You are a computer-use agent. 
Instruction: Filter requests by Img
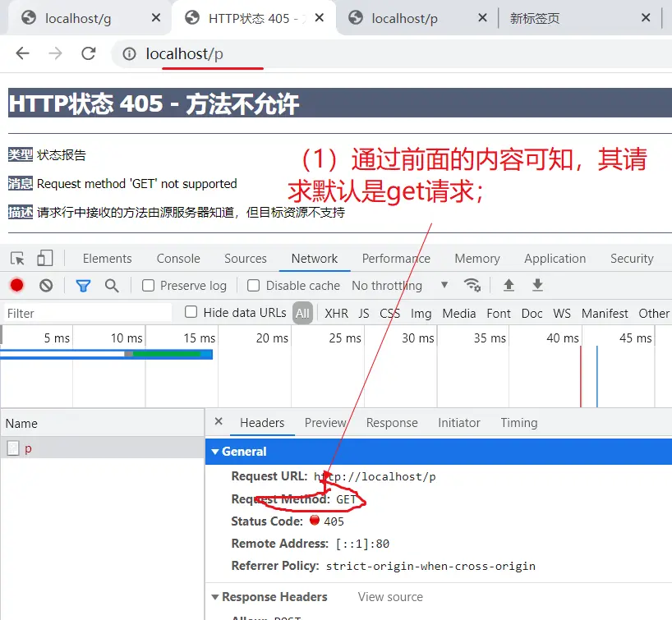[421, 313]
